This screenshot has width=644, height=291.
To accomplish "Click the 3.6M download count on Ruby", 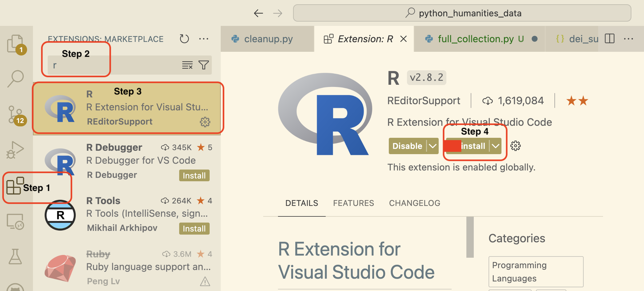I will coord(177,254).
